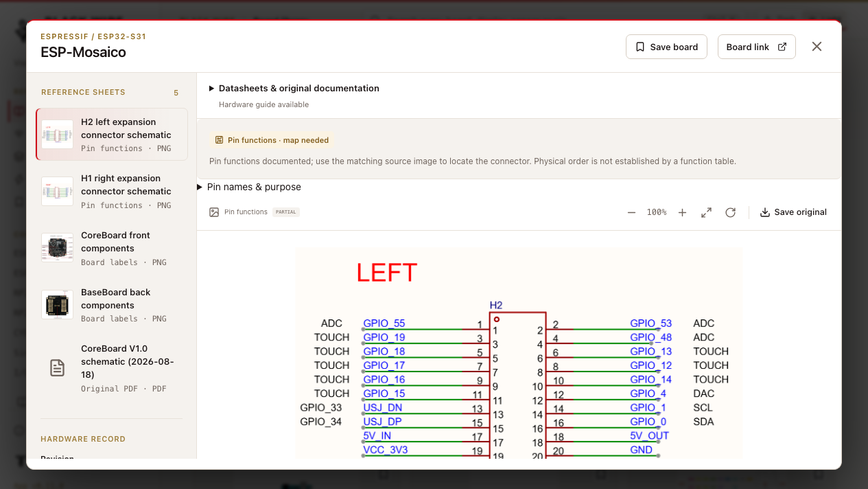Expand Datasheets & original documentation

pos(294,89)
